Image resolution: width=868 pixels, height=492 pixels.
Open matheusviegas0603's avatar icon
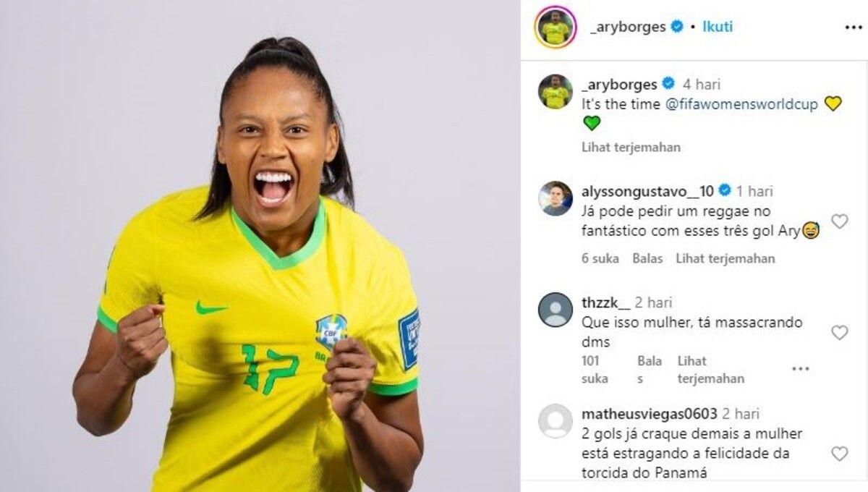pyautogui.click(x=556, y=421)
